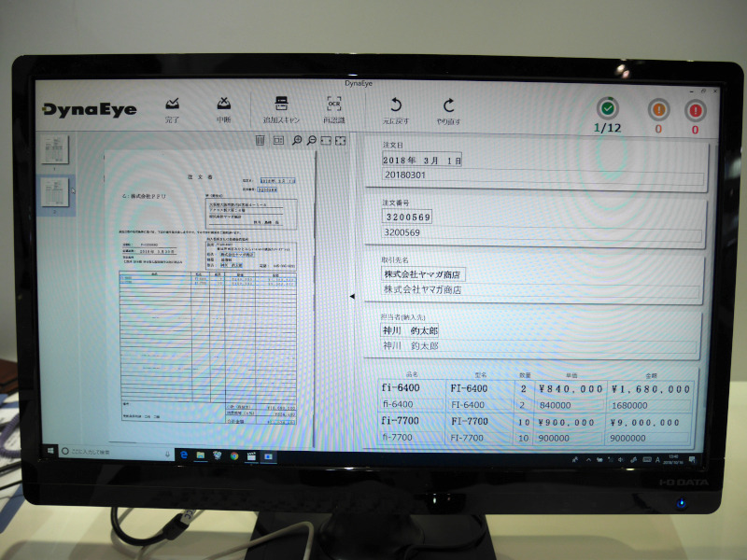Click the unit price cell 840000
This screenshot has height=560, width=747.
click(570, 405)
